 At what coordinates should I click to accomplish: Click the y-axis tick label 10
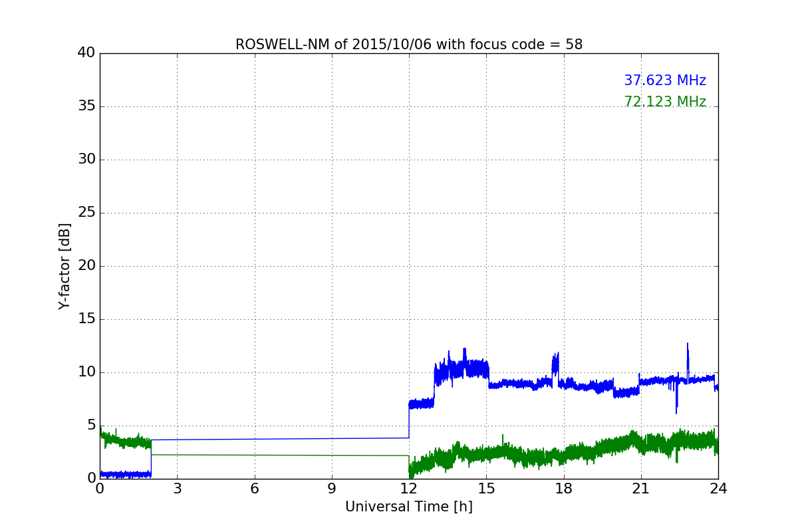pos(86,372)
